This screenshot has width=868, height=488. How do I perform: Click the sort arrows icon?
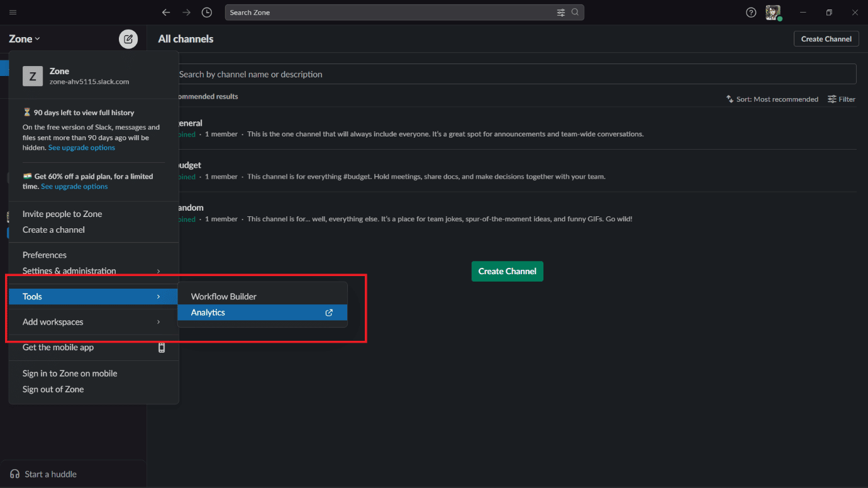tap(730, 99)
